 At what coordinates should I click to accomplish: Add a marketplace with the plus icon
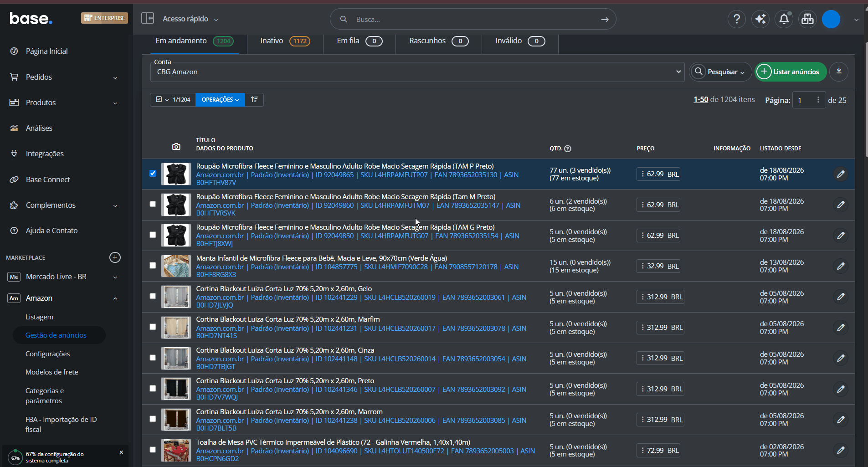point(115,257)
